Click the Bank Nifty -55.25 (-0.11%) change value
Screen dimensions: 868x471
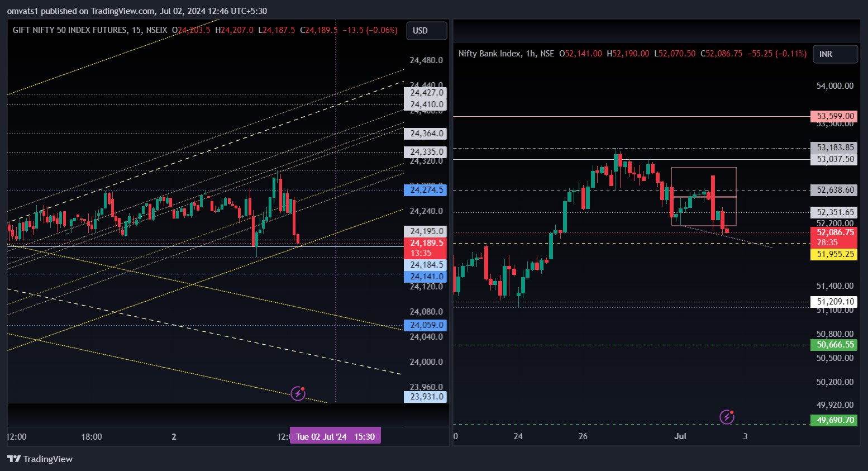point(777,54)
